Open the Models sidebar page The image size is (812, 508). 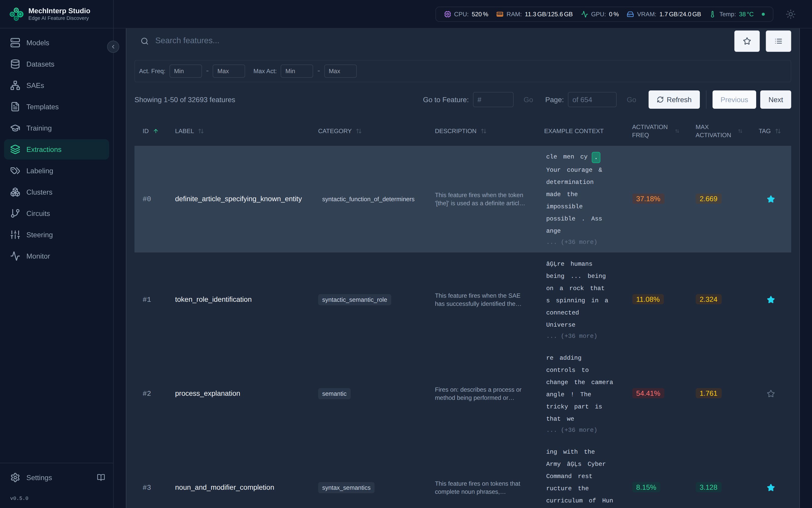[x=56, y=43]
